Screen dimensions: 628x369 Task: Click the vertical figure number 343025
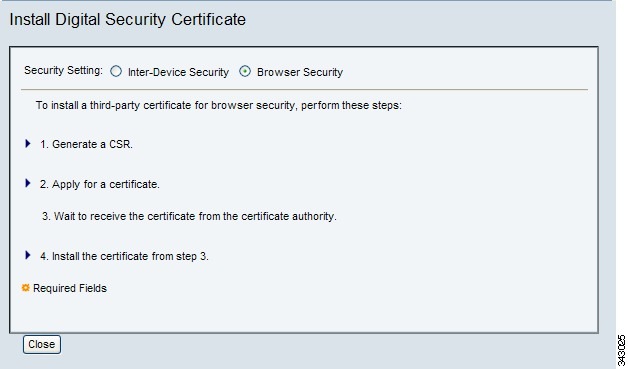pos(622,347)
